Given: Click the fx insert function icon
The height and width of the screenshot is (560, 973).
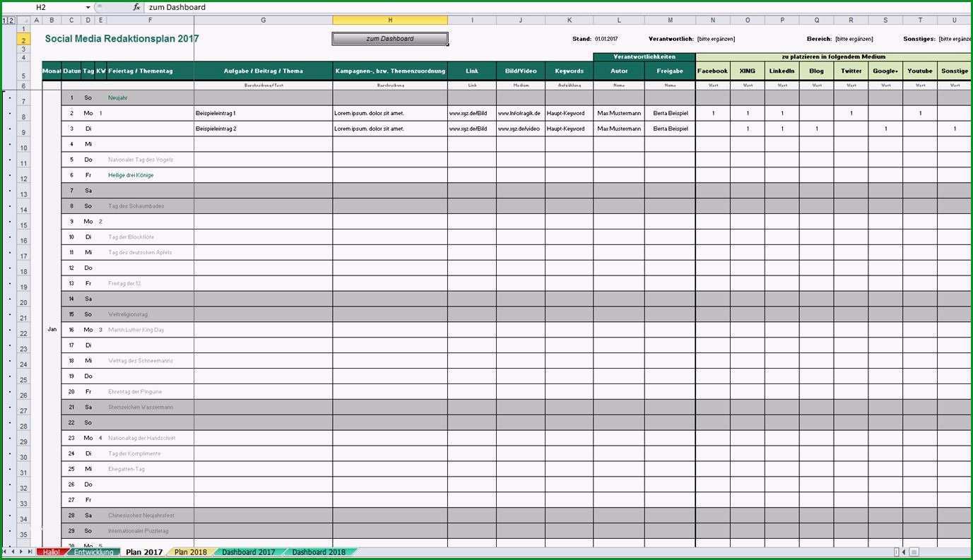Looking at the screenshot, I should click(136, 7).
